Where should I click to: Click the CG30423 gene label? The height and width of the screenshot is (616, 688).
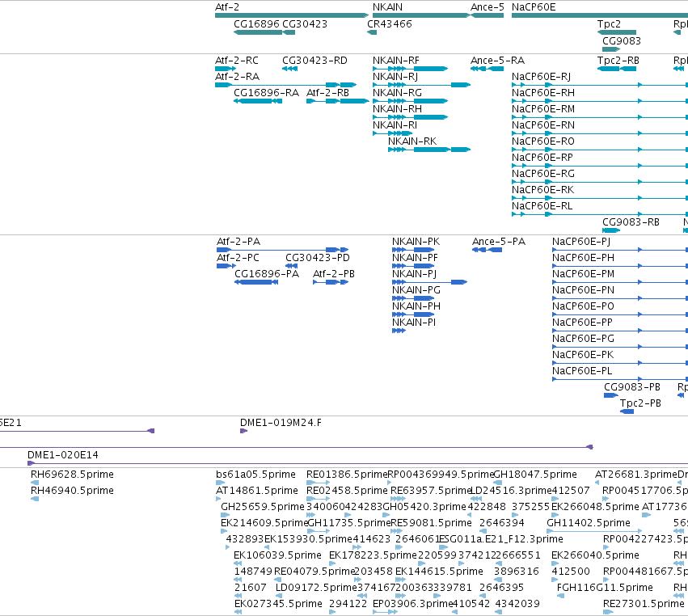[305, 24]
